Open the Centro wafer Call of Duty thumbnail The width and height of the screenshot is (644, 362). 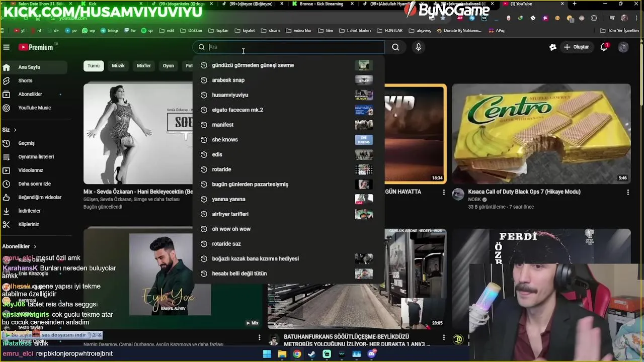click(541, 134)
